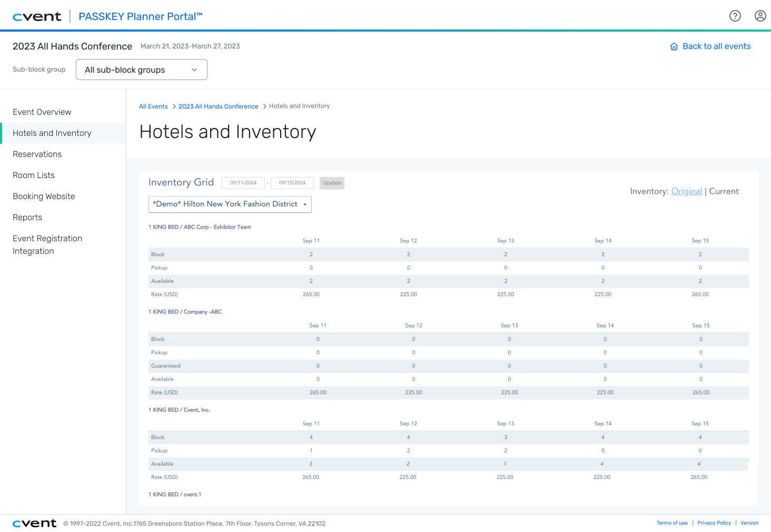
Task: Click the inventory end date field
Action: coord(292,183)
